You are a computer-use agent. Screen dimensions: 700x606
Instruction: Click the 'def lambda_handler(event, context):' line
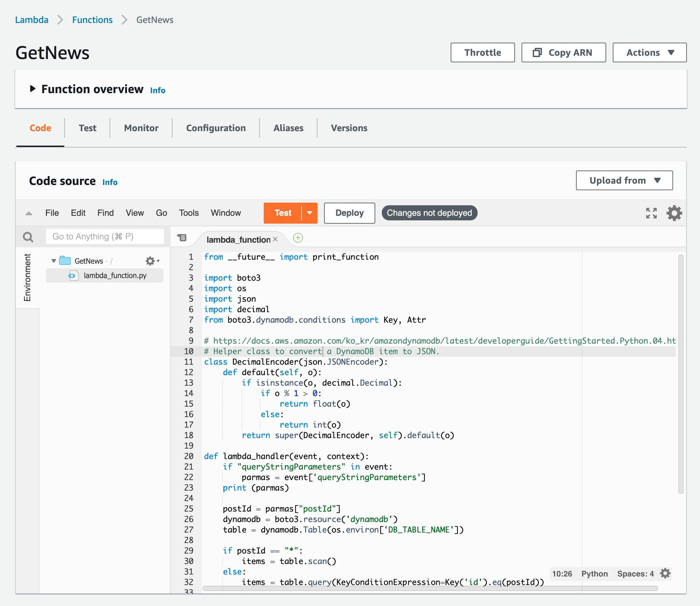tap(286, 456)
